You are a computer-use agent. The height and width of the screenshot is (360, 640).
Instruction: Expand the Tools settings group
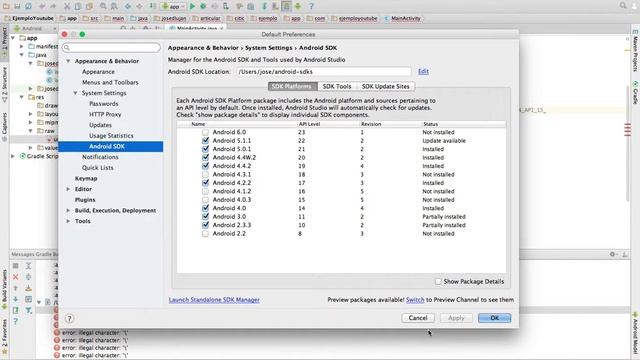coord(68,221)
